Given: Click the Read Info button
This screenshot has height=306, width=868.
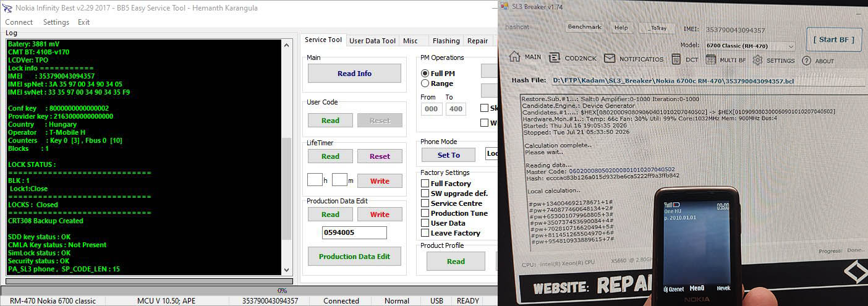Looking at the screenshot, I should pyautogui.click(x=355, y=74).
